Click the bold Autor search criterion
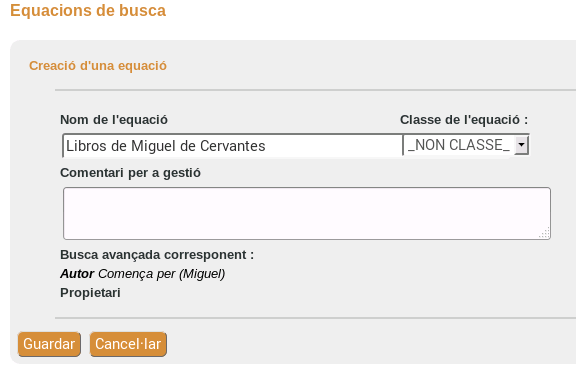The width and height of the screenshot is (576, 368). [x=77, y=274]
